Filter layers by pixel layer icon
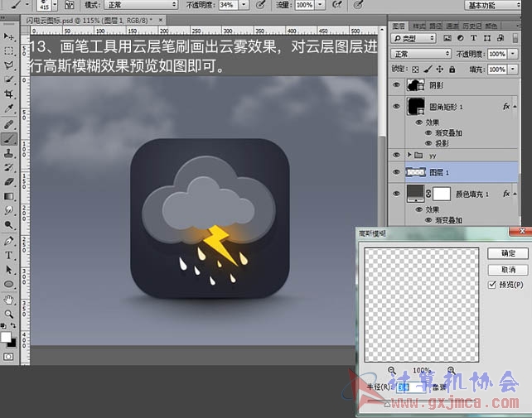 pyautogui.click(x=447, y=38)
